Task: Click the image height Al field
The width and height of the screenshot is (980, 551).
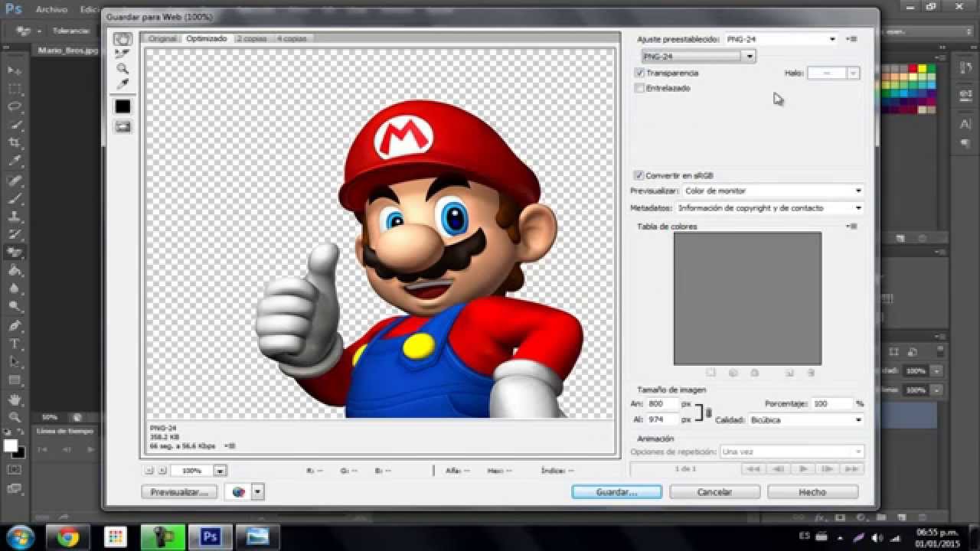Action: click(x=663, y=419)
